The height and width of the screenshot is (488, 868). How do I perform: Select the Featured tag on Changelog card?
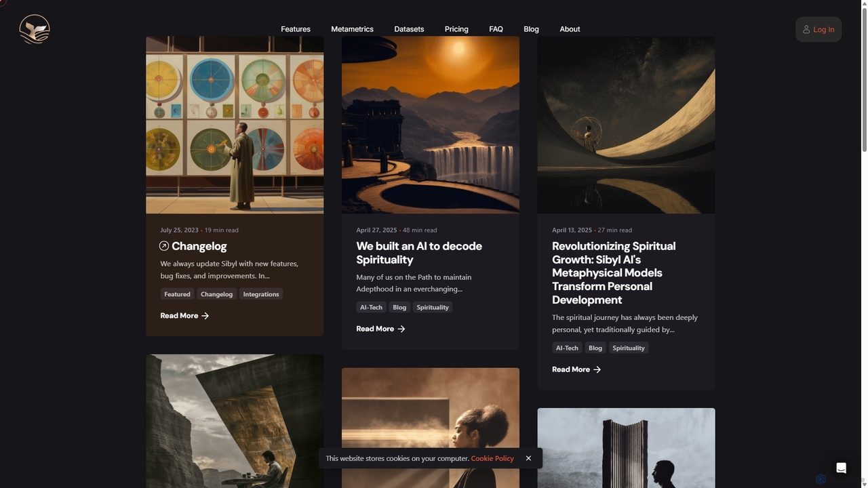pos(177,294)
